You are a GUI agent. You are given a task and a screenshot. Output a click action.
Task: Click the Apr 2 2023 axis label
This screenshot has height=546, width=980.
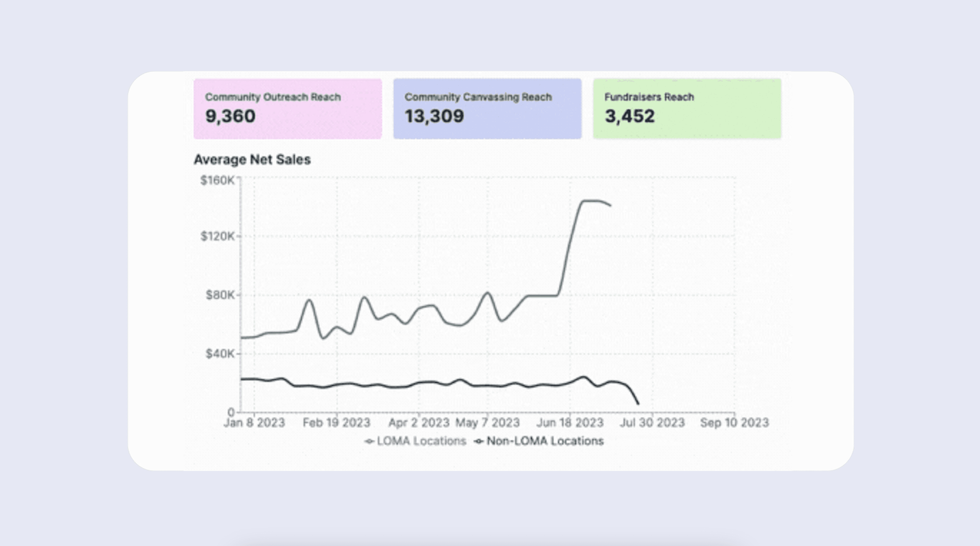[419, 423]
